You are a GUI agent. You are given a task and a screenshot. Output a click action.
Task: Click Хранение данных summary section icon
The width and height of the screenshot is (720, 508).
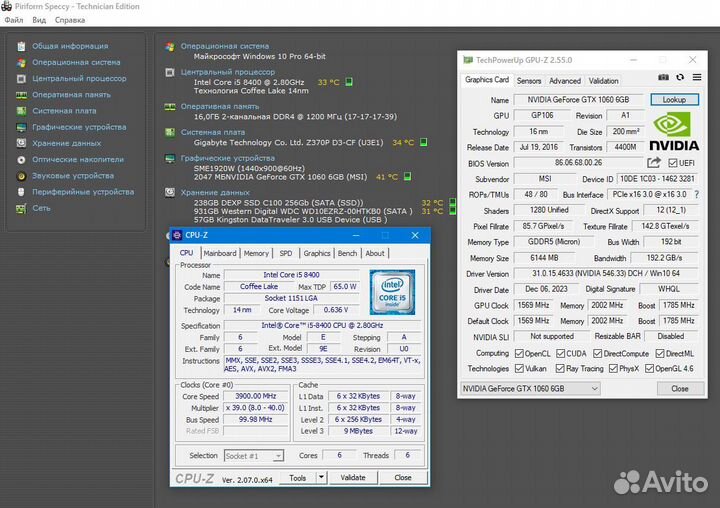click(x=170, y=192)
